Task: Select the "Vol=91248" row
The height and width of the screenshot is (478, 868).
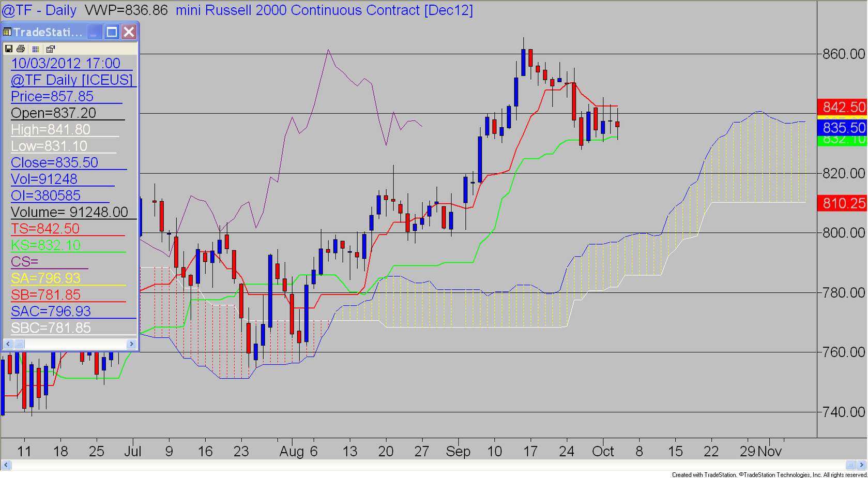Action: click(x=63, y=179)
